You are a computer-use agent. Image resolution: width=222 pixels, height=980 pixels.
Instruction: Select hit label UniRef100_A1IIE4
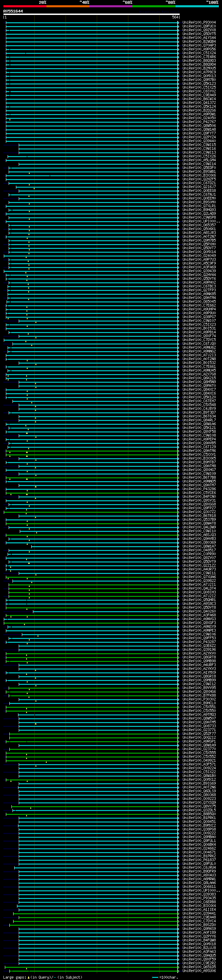(x=199, y=909)
